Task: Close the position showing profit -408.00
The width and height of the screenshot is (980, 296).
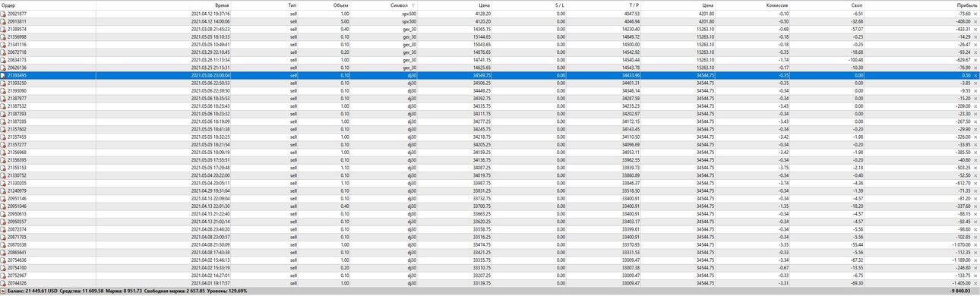Action: (976, 21)
